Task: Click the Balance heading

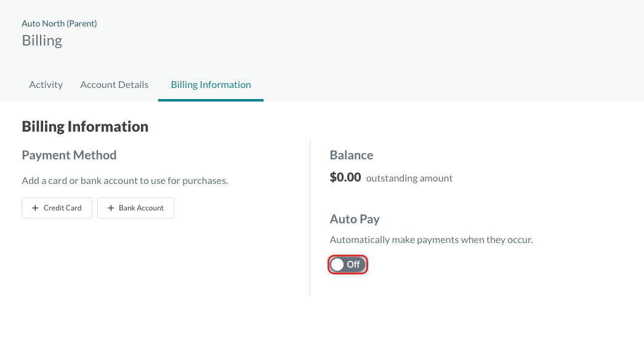Action: pos(351,155)
